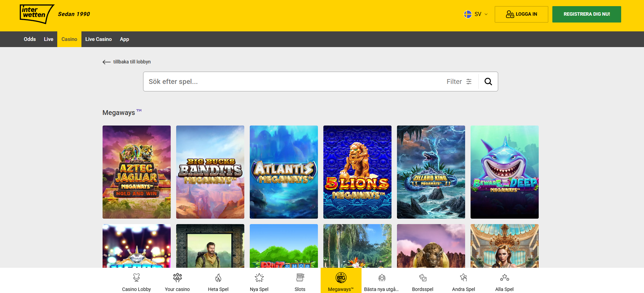Viewport: 644px width, 293px height.
Task: Launch Atlantis Megaways game
Action: point(284,172)
